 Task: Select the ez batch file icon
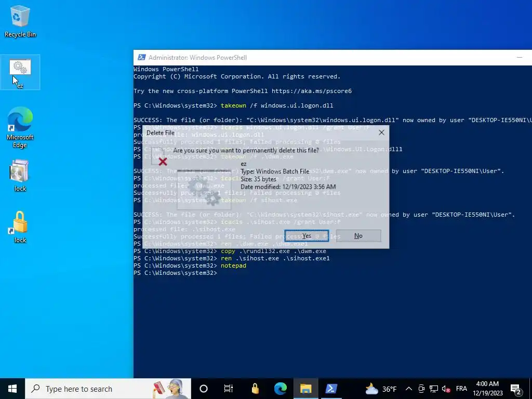coord(20,72)
